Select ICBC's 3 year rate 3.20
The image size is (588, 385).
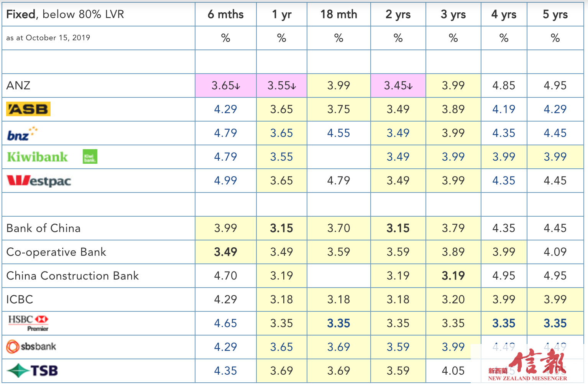pos(453,299)
